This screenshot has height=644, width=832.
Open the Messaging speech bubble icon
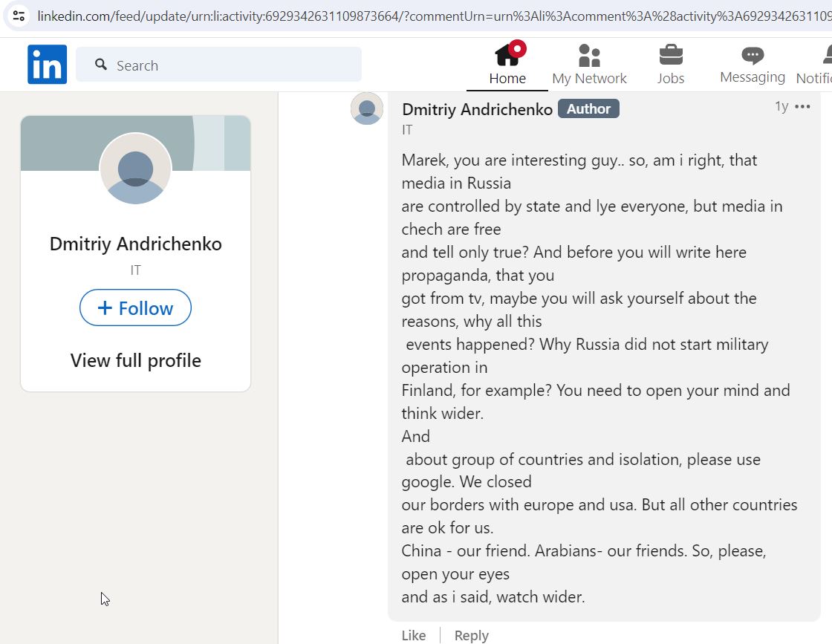[753, 55]
